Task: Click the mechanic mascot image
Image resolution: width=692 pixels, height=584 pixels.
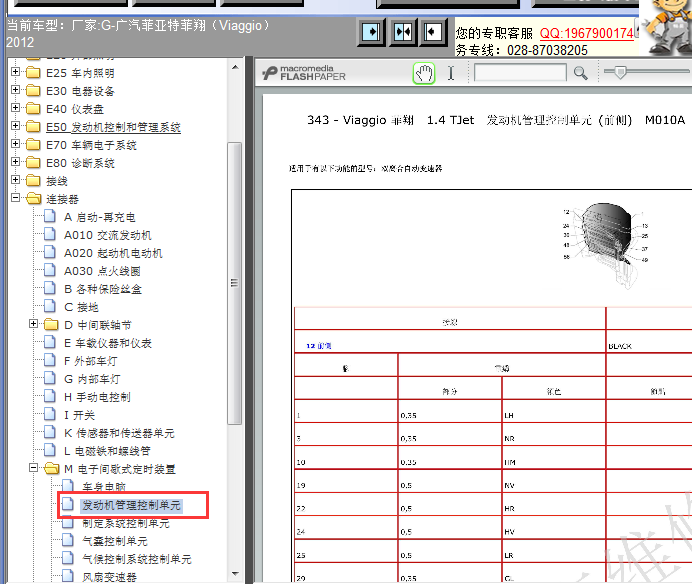Action: coord(667,26)
